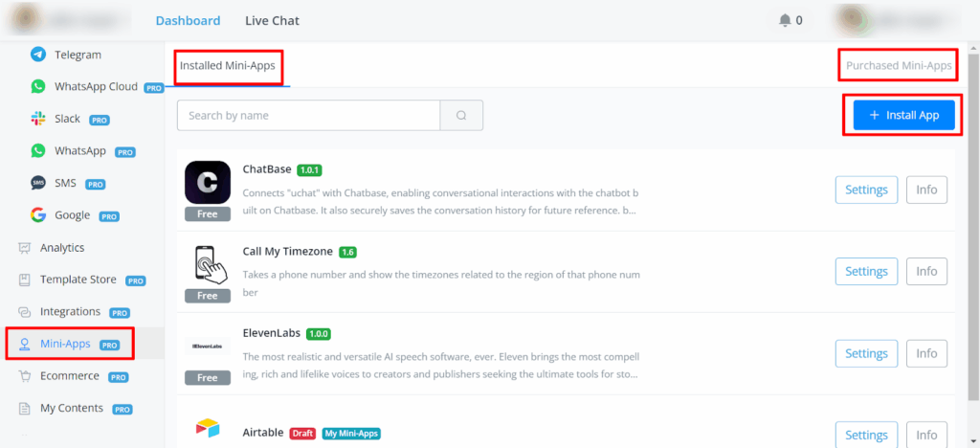Select the Installed Mini-Apps tab

230,66
